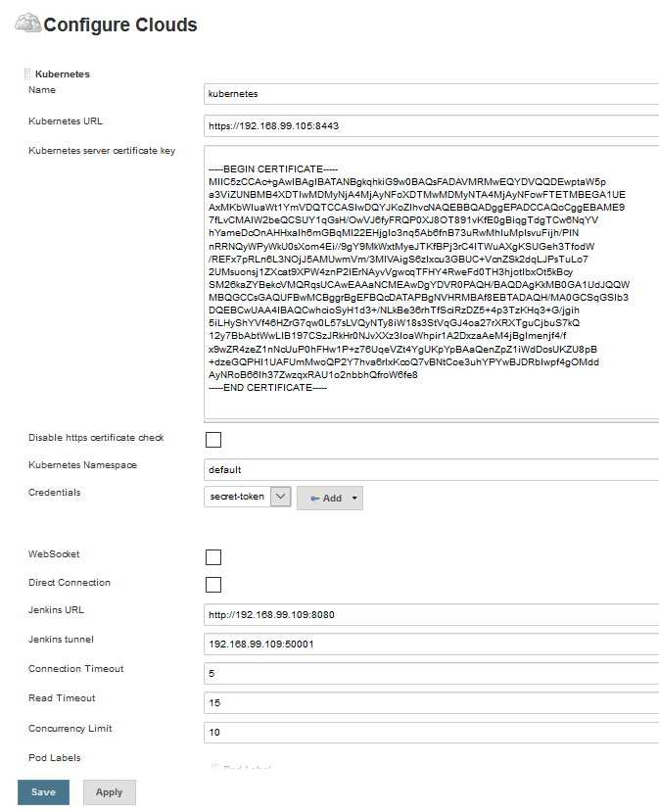This screenshot has height=812, width=659.
Task: Click the Direct Connection label text
Action: click(70, 583)
